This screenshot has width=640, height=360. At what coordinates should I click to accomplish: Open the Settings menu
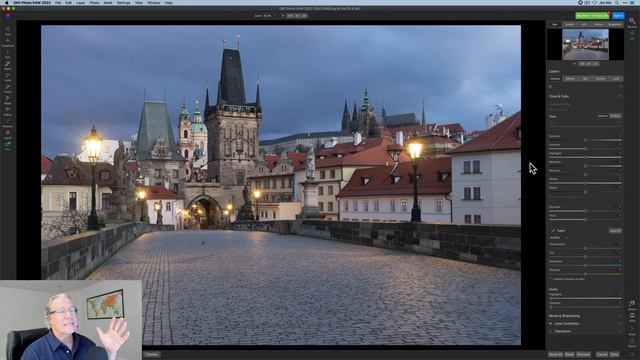[124, 2]
